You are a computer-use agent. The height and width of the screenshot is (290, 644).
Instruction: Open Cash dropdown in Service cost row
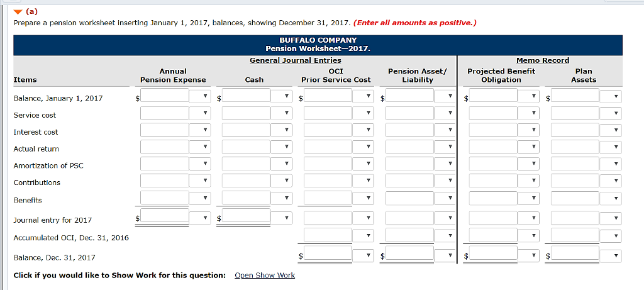tap(281, 114)
